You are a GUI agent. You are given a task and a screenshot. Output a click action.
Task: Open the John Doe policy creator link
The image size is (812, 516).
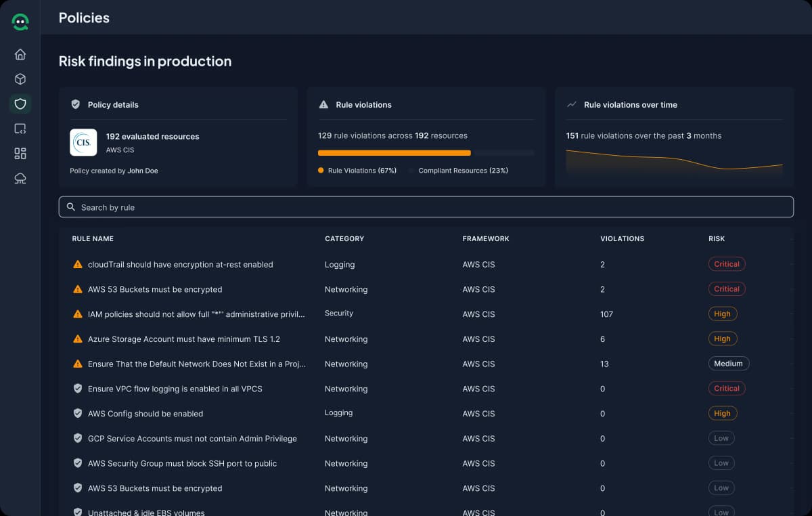[142, 171]
